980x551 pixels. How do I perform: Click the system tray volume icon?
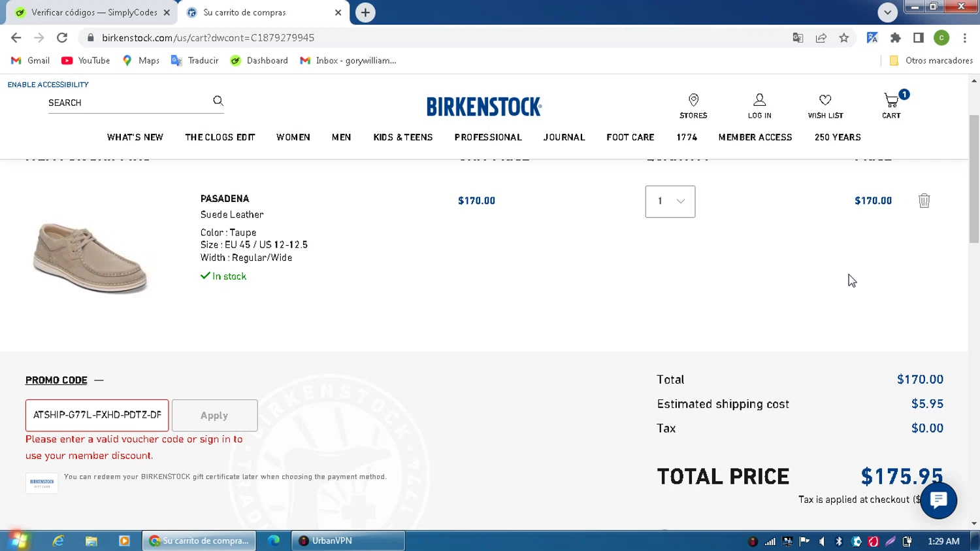pos(822,541)
